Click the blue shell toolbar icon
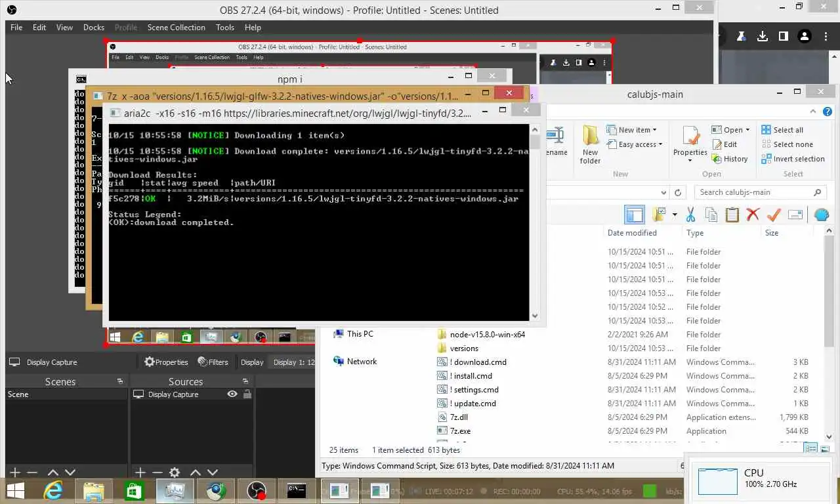This screenshot has width=840, height=504. coord(821,215)
